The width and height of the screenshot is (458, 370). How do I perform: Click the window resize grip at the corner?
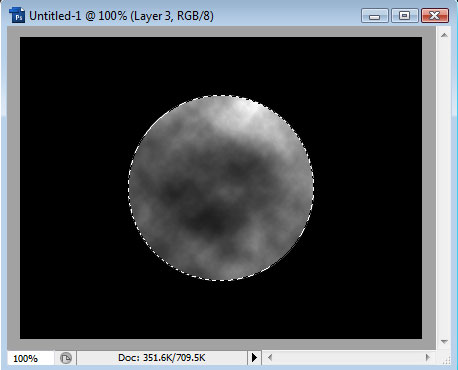click(x=446, y=359)
